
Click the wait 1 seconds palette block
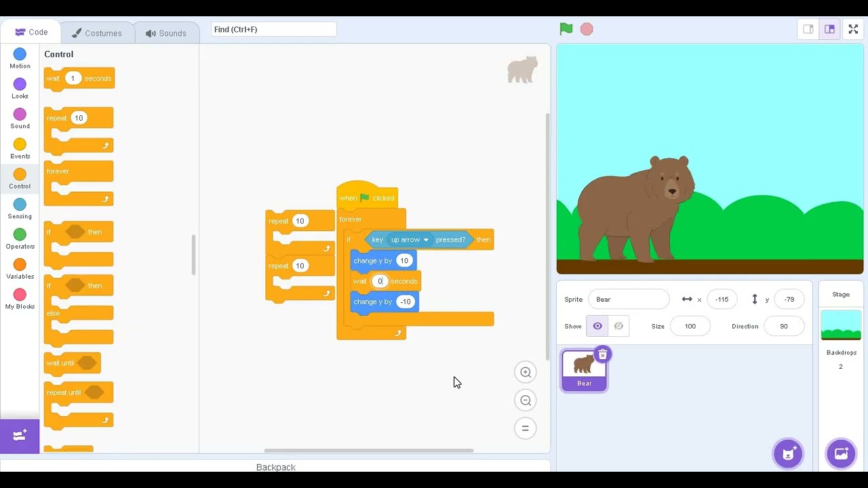pyautogui.click(x=79, y=79)
